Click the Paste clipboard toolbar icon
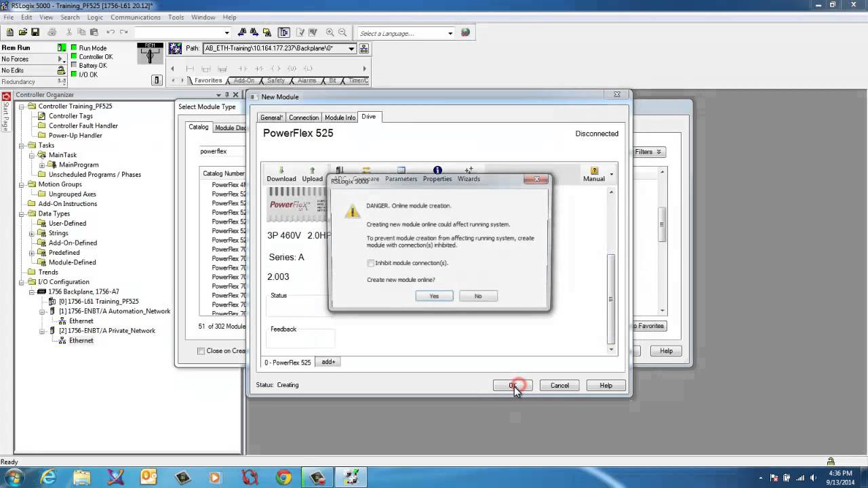This screenshot has height=488, width=868. point(94,32)
